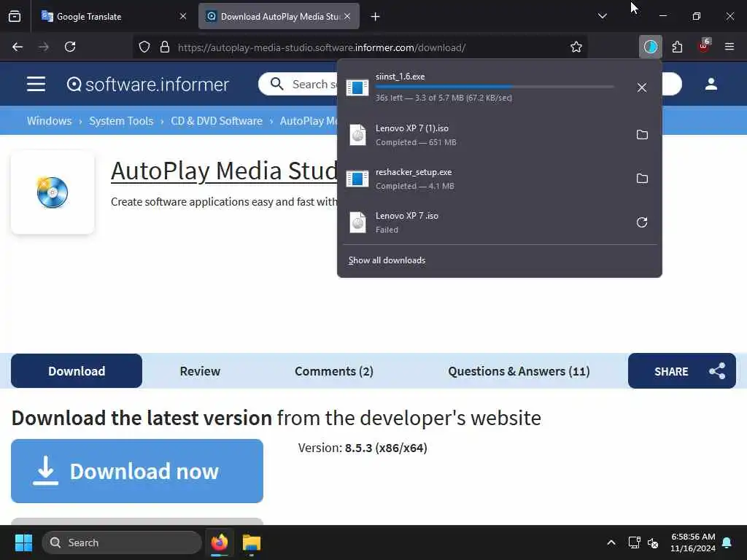The height and width of the screenshot is (560, 747).
Task: Click the SHARE button
Action: pos(682,371)
